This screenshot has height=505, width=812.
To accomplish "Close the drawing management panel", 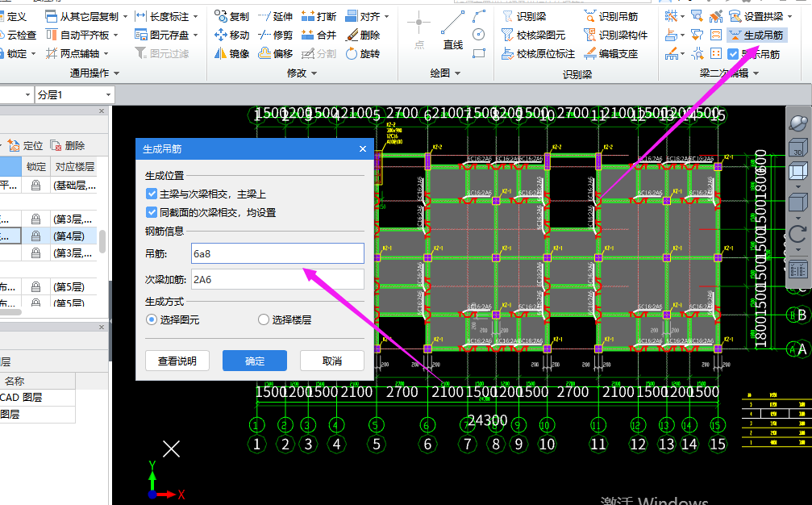I will point(102,111).
